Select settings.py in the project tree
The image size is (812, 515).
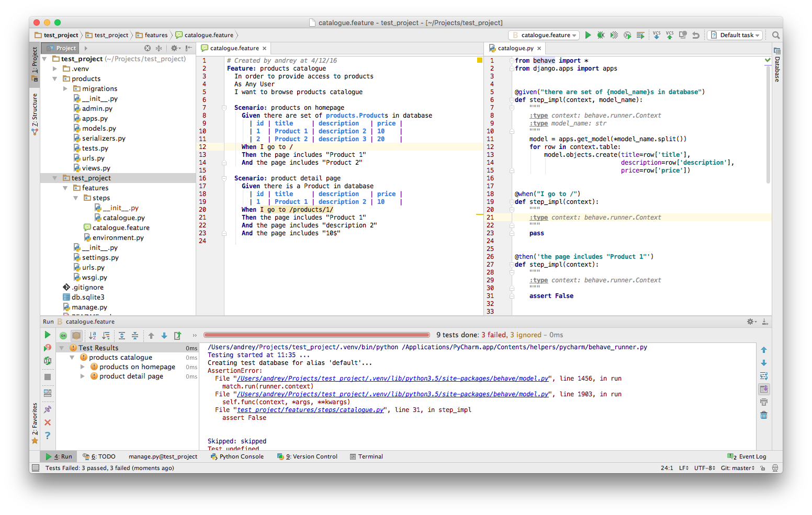point(100,258)
